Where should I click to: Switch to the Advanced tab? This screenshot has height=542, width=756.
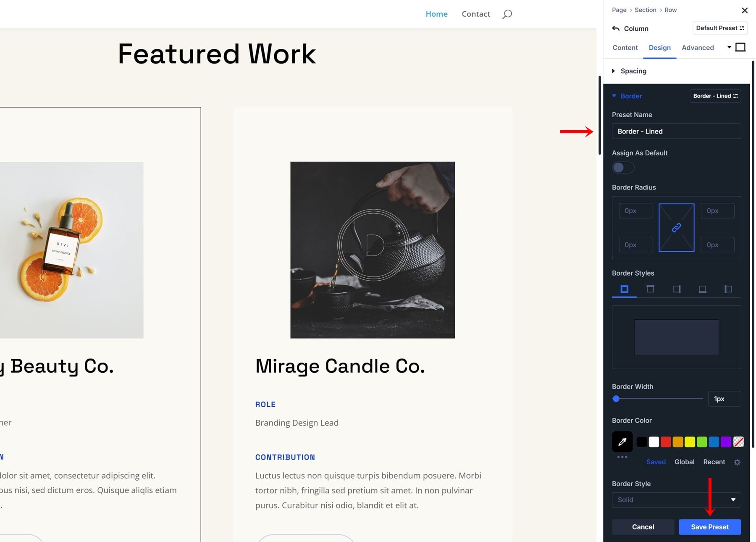click(x=698, y=48)
